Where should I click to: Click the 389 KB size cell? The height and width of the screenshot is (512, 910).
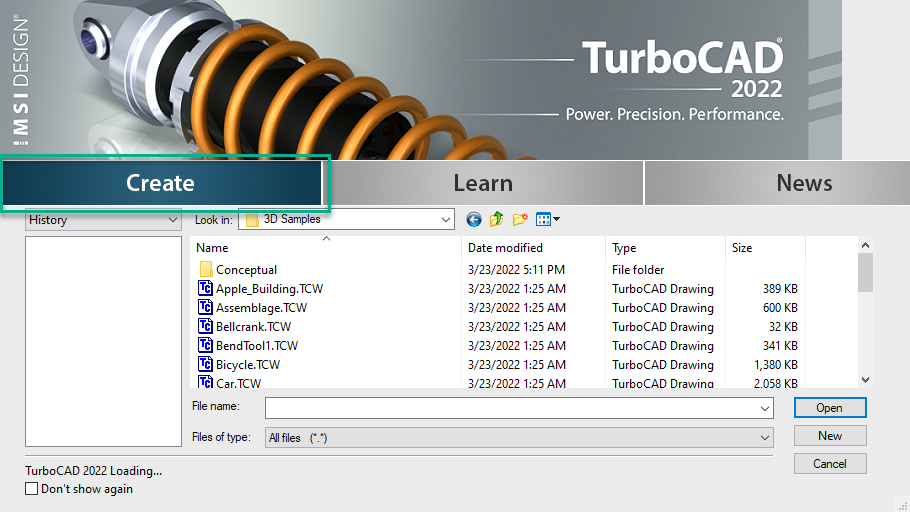coord(780,289)
